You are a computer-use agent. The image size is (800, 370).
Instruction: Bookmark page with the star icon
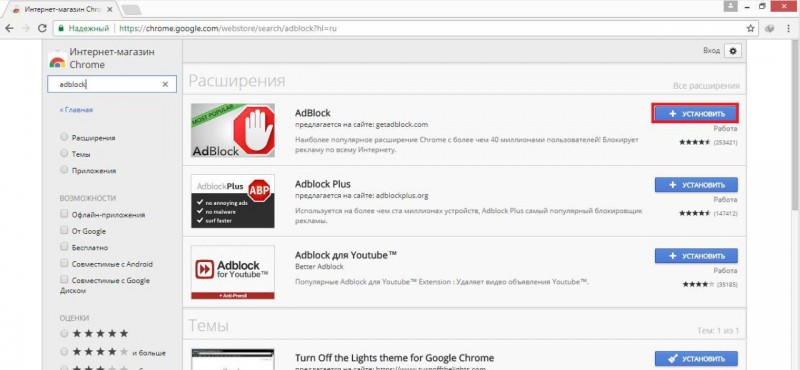(x=751, y=29)
